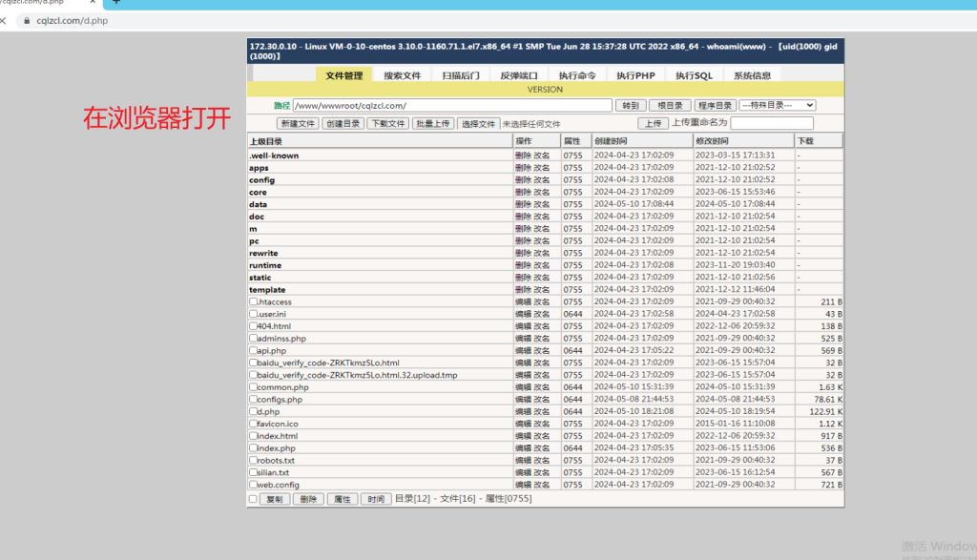Click 编辑 link for web.config
Viewport: 977px width, 560px height.
point(523,485)
